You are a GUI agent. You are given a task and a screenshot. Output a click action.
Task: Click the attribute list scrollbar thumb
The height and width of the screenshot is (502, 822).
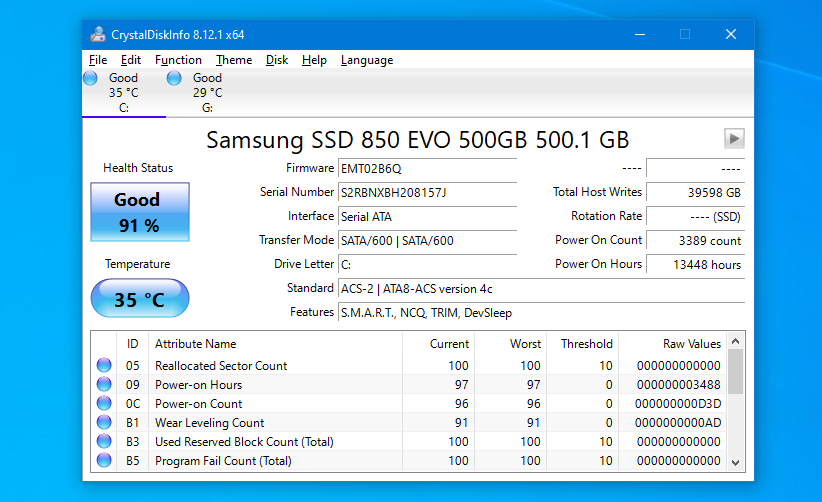click(x=735, y=372)
